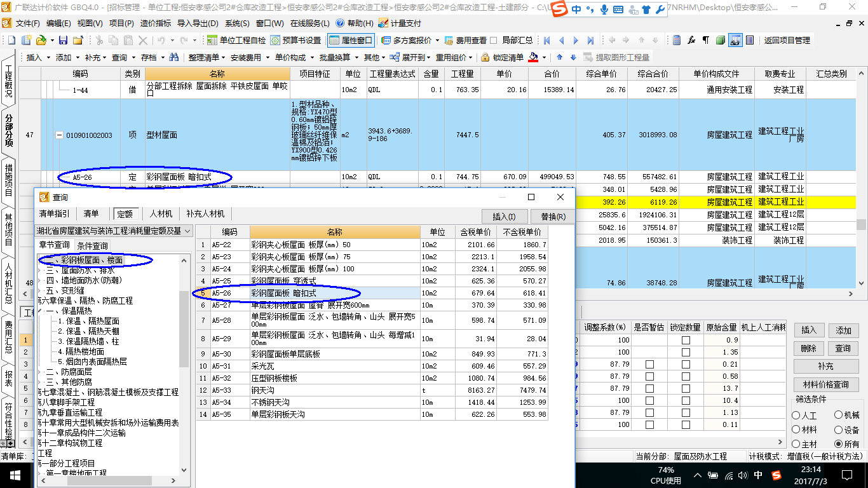Click the fill color paint bucket swatch
Image resolution: width=868 pixels, height=488 pixels.
pyautogui.click(x=533, y=57)
